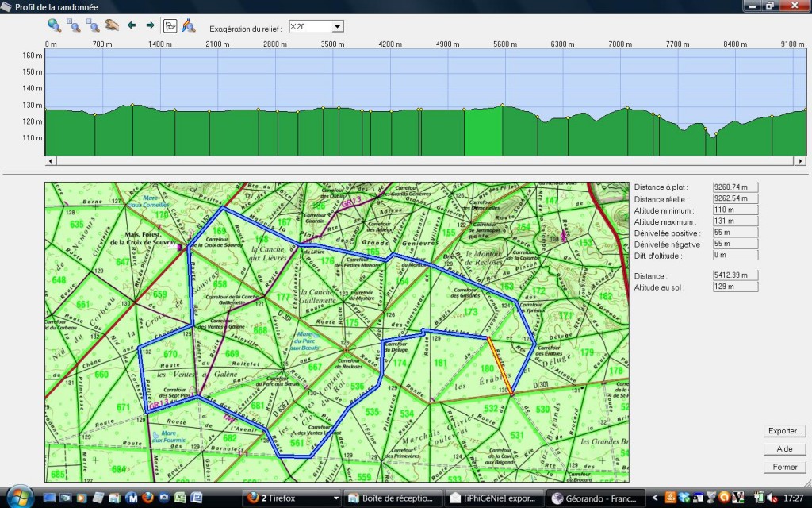Switch to Géorando taskbar window
This screenshot has height=508, width=812.
(x=597, y=498)
